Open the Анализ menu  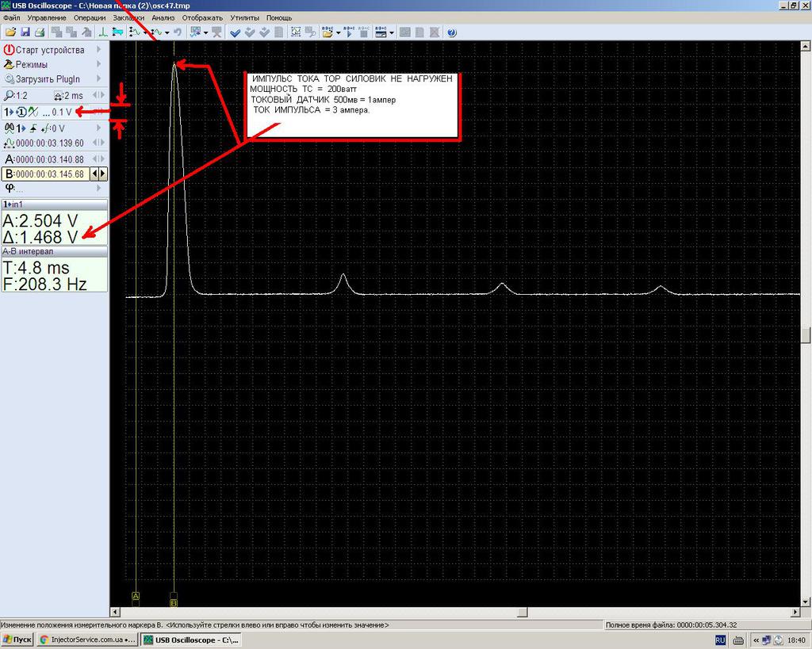[x=163, y=17]
